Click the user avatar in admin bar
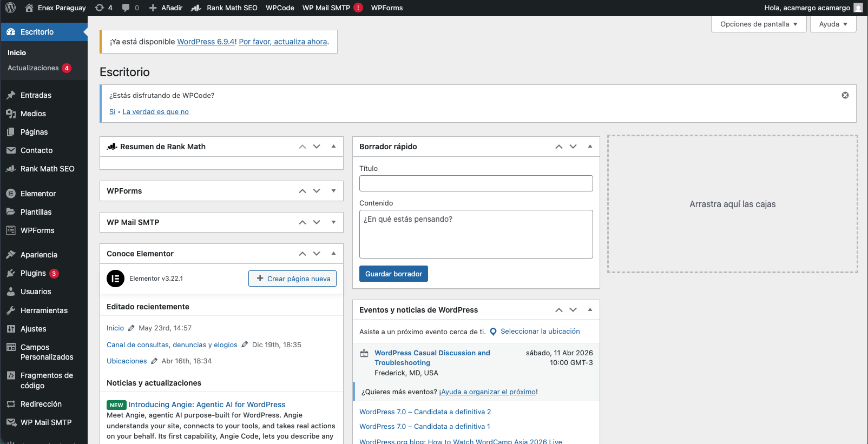 click(x=858, y=8)
